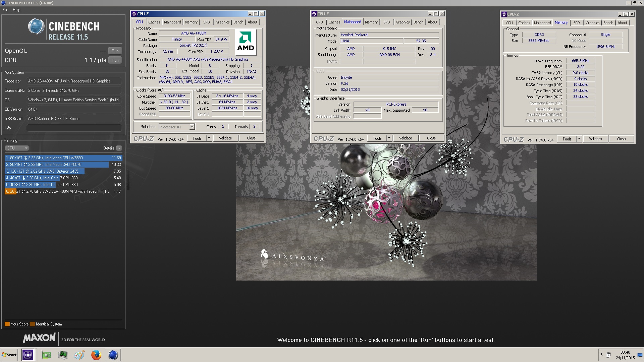This screenshot has height=362, width=644.
Task: Open SPD tab in first CPU-Z window
Action: [x=207, y=22]
